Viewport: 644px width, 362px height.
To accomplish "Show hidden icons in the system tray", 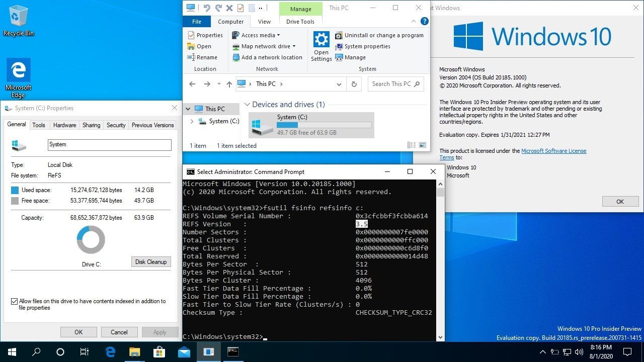I will click(x=543, y=352).
